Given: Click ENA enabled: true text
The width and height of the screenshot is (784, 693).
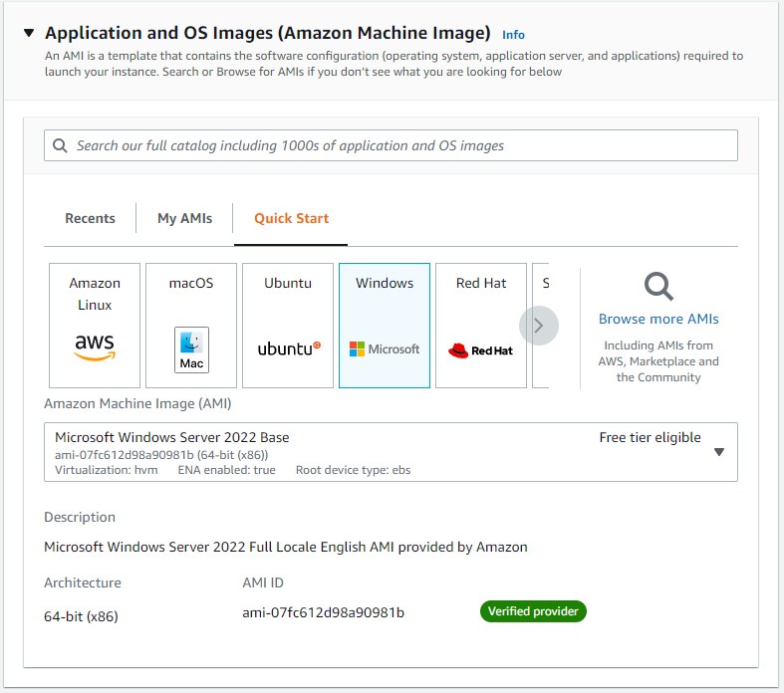Looking at the screenshot, I should coord(226,470).
